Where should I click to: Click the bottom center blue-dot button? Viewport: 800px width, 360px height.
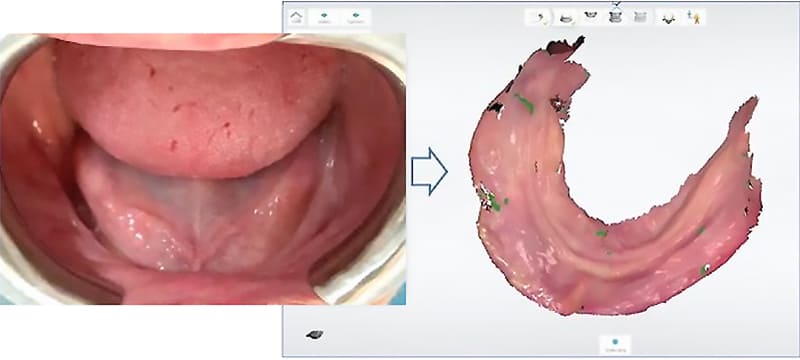[615, 345]
